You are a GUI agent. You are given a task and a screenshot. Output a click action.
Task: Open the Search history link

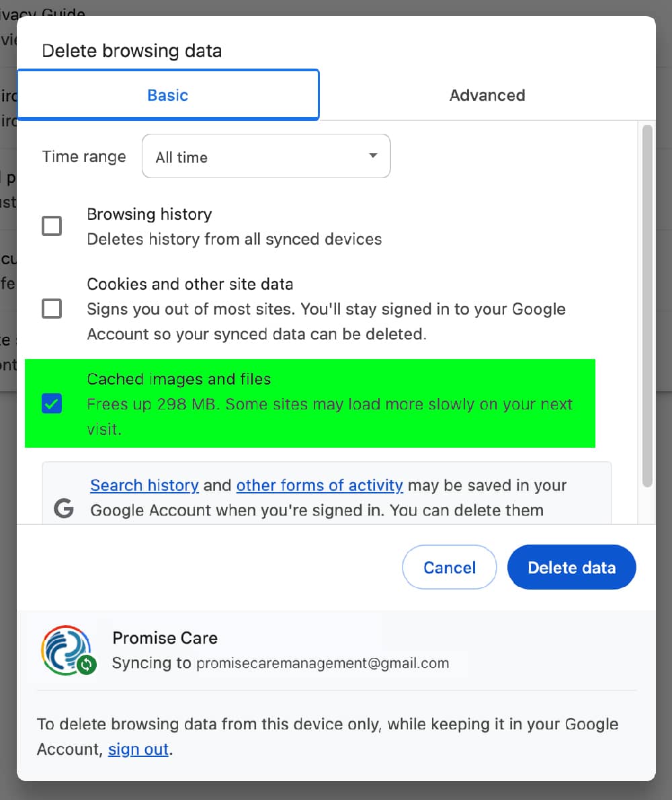click(144, 485)
